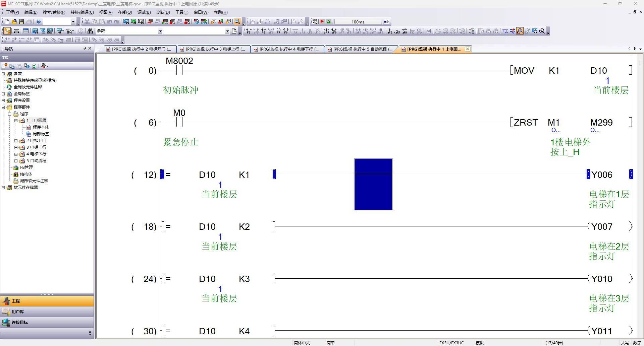Click the binoculars find device icon
This screenshot has height=346, width=644.
point(90,31)
